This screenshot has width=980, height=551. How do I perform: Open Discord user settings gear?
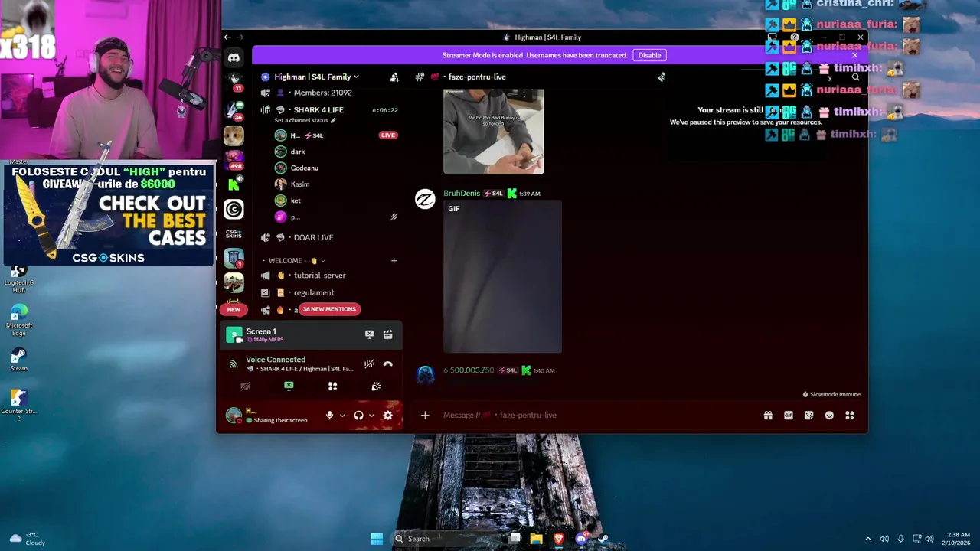coord(388,416)
